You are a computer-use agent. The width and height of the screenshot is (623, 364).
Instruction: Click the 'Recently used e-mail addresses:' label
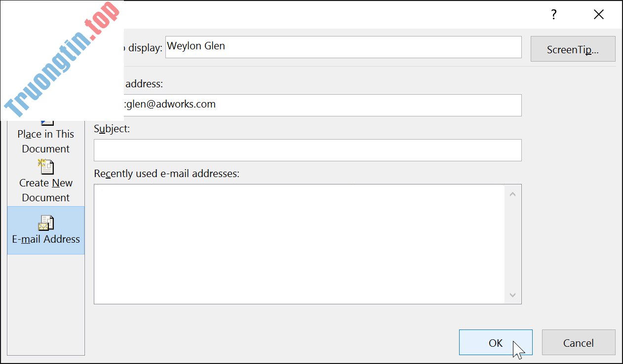(x=166, y=174)
